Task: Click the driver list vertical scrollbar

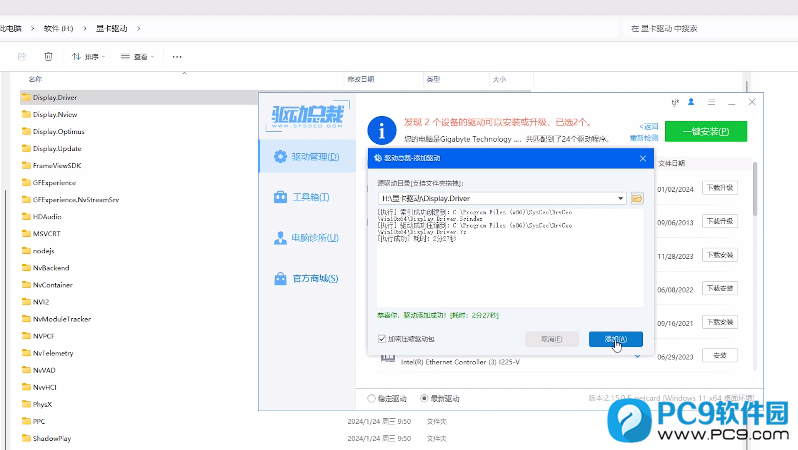Action: click(755, 188)
